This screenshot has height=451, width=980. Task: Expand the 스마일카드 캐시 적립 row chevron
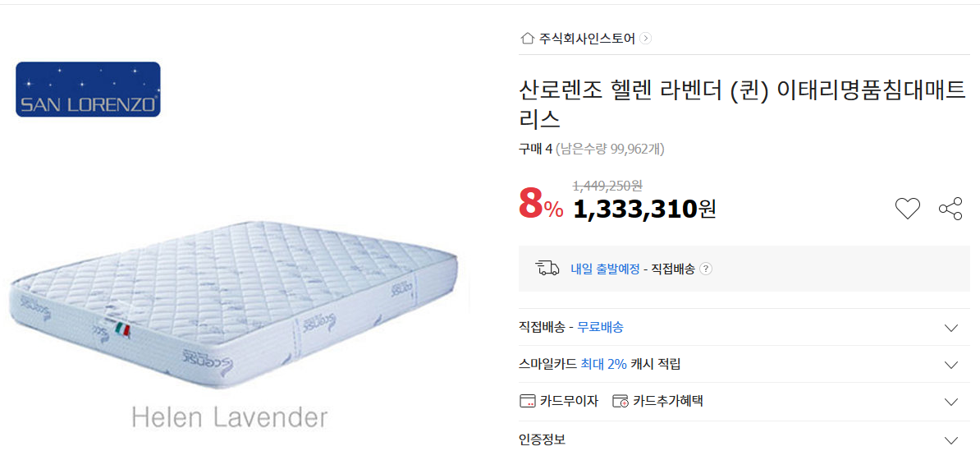(951, 365)
